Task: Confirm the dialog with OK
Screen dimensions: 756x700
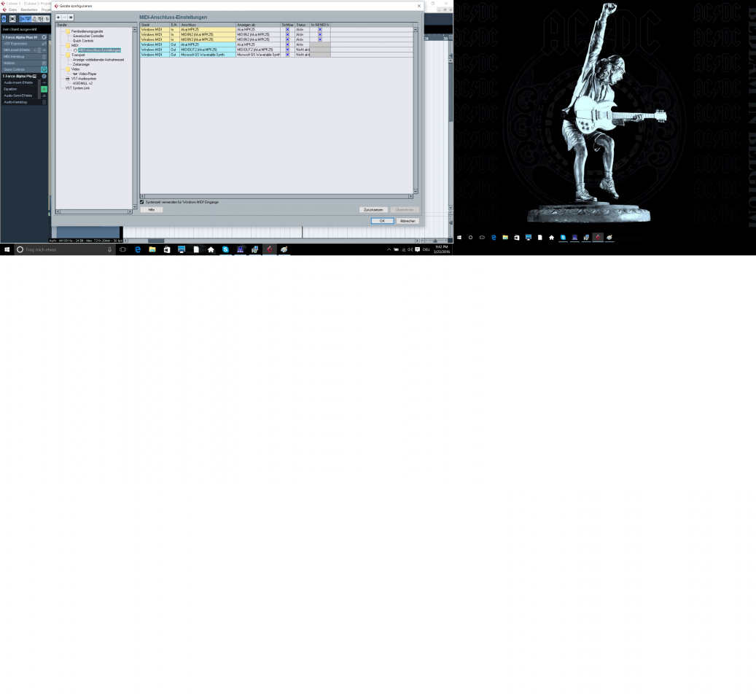Action: (x=382, y=221)
